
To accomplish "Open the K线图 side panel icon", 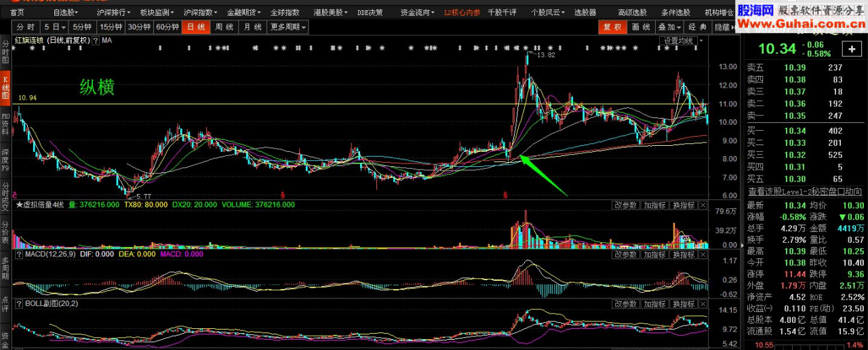I will coord(5,86).
